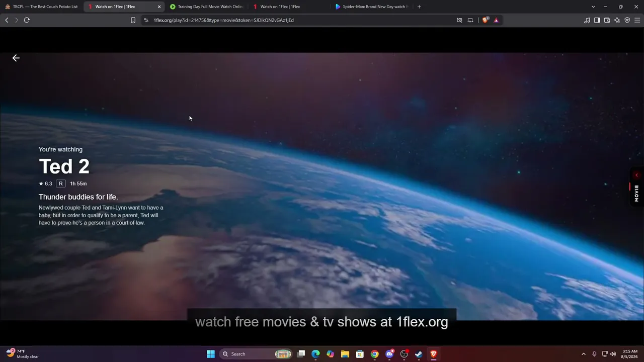Click the 6.3 star rating

tap(45, 184)
